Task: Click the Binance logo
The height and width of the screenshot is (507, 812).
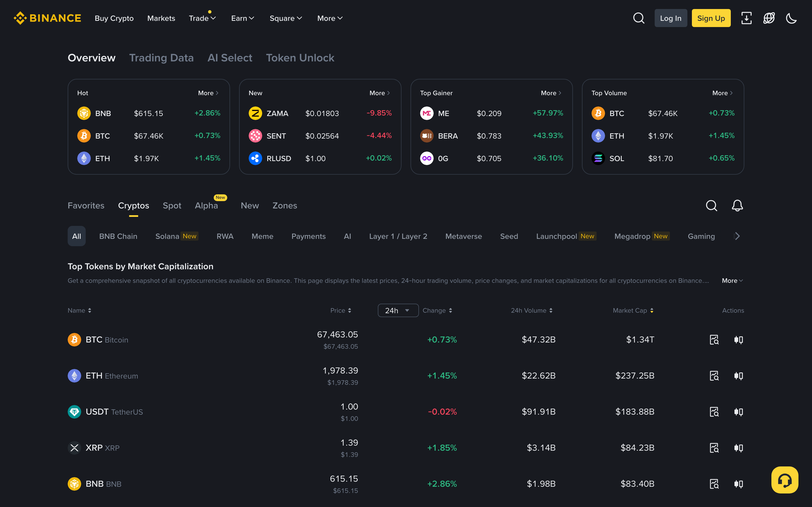Action: click(x=47, y=18)
